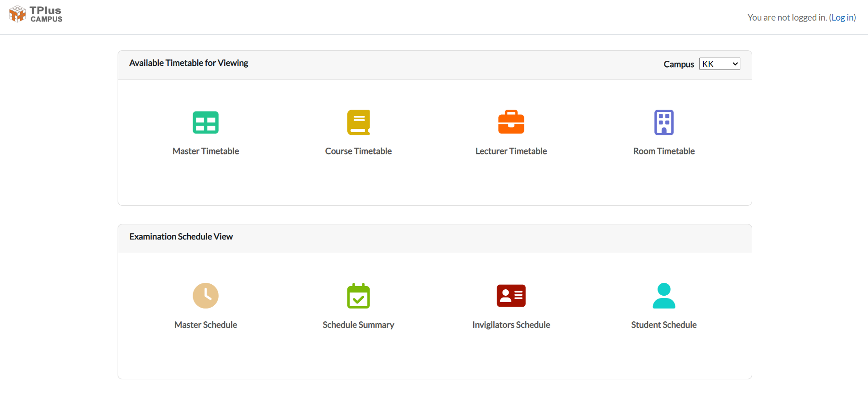View the Invigilators Schedule ID card icon
The height and width of the screenshot is (415, 868).
click(x=511, y=296)
